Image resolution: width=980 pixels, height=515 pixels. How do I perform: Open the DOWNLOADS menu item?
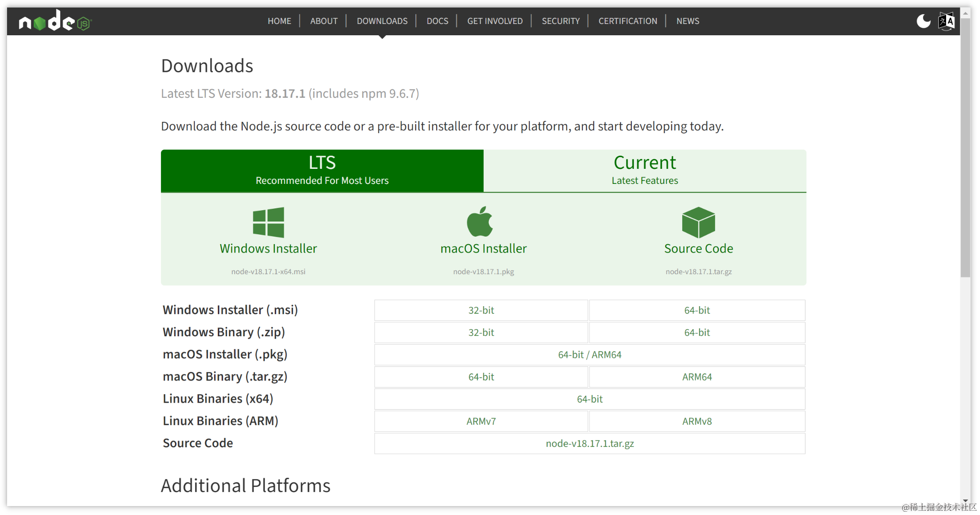click(x=382, y=21)
